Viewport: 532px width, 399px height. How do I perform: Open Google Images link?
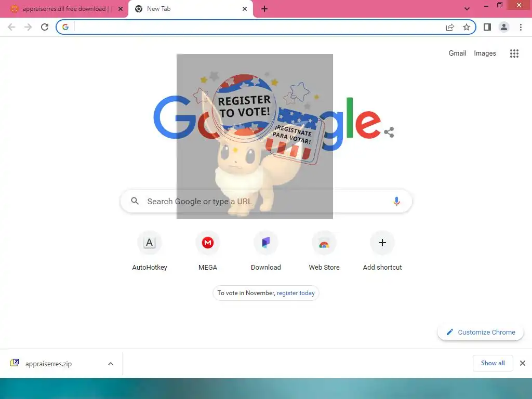coord(485,54)
